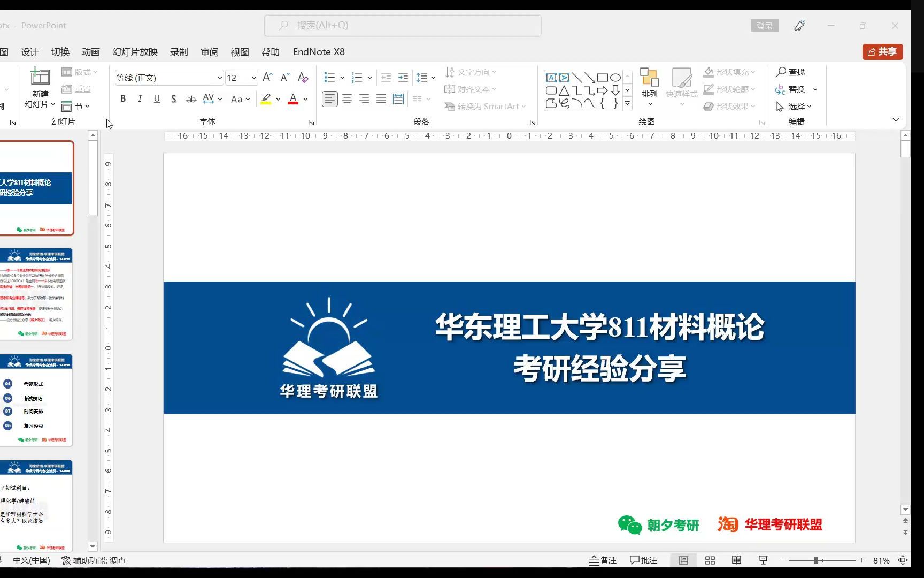Adjust the zoom slider handle
Screen dimensions: 924x578
point(816,560)
